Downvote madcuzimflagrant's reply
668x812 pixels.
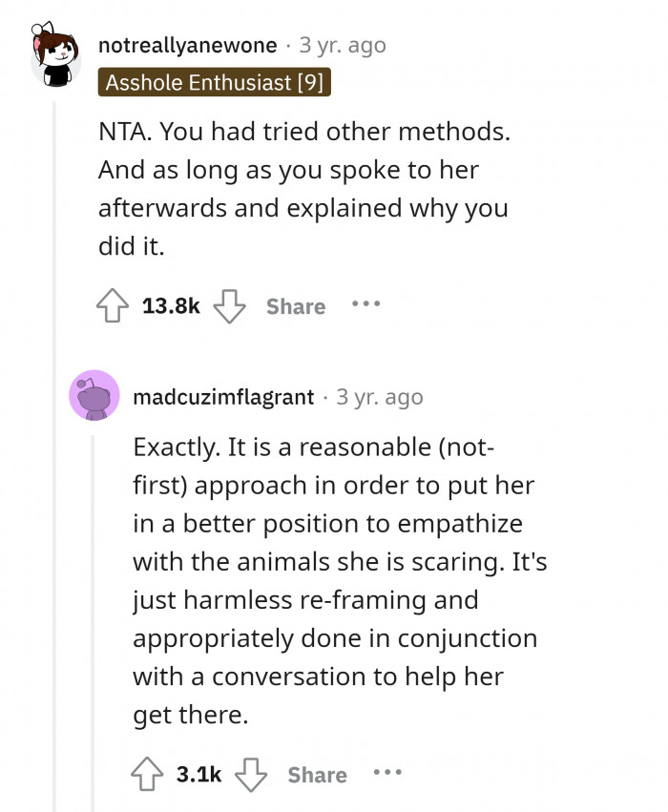coord(252,774)
